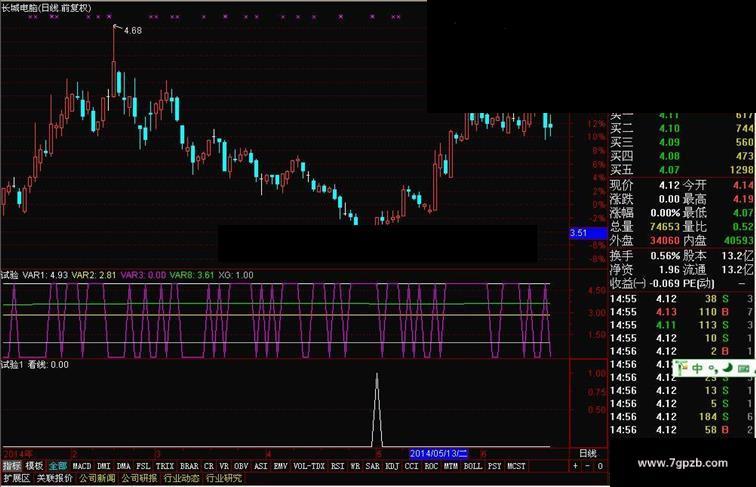
Task: Switch to FSL indicator
Action: 143,466
